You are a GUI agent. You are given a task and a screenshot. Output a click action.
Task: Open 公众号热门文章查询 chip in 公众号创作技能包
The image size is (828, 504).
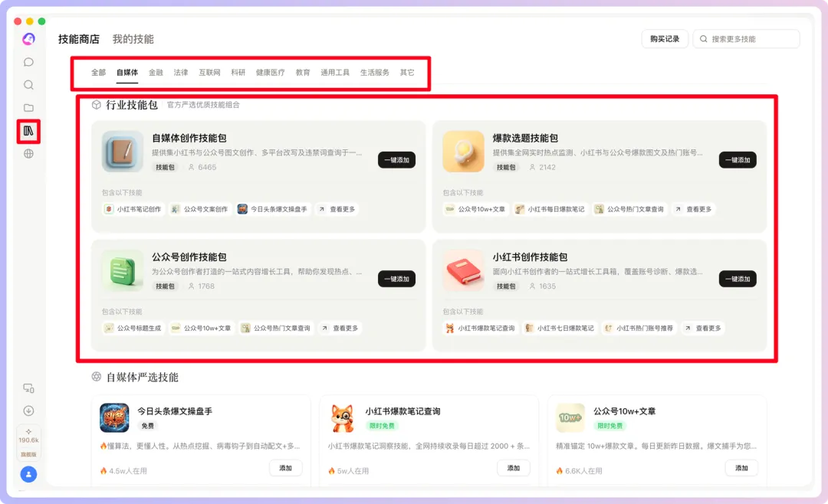276,329
